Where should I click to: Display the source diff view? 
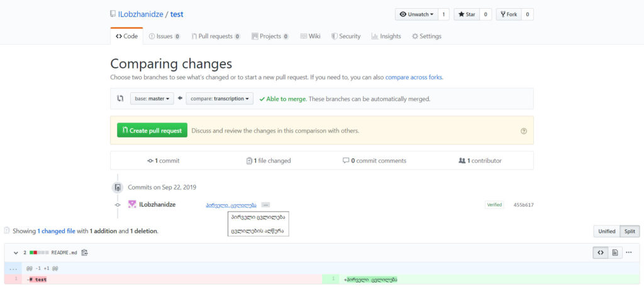click(601, 252)
